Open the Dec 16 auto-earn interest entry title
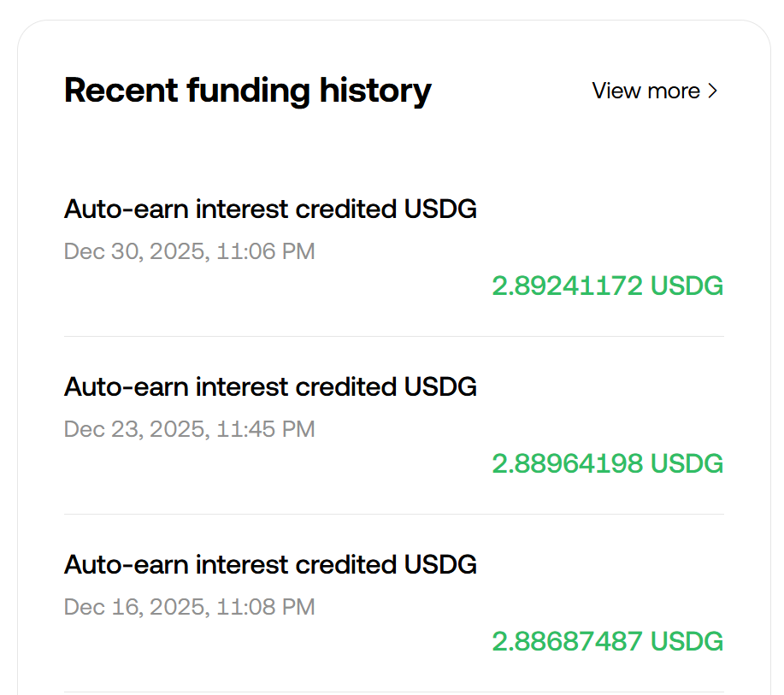Screen dimensions: 784x695 pos(270,564)
